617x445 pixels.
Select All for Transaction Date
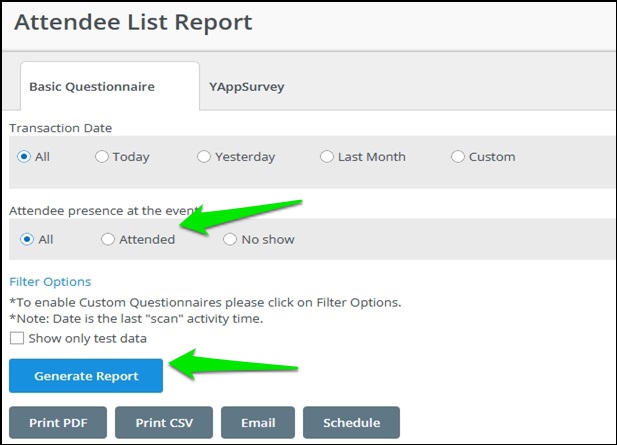pos(24,157)
